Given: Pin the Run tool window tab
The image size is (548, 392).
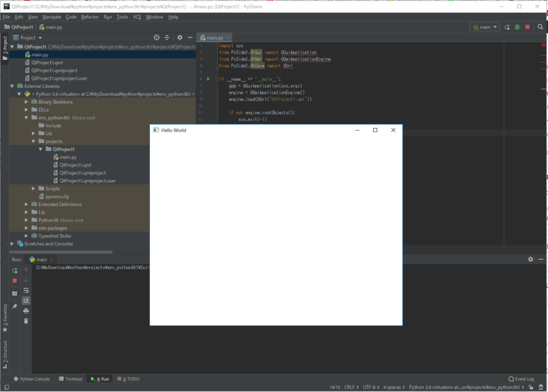Looking at the screenshot, I should coord(15,305).
